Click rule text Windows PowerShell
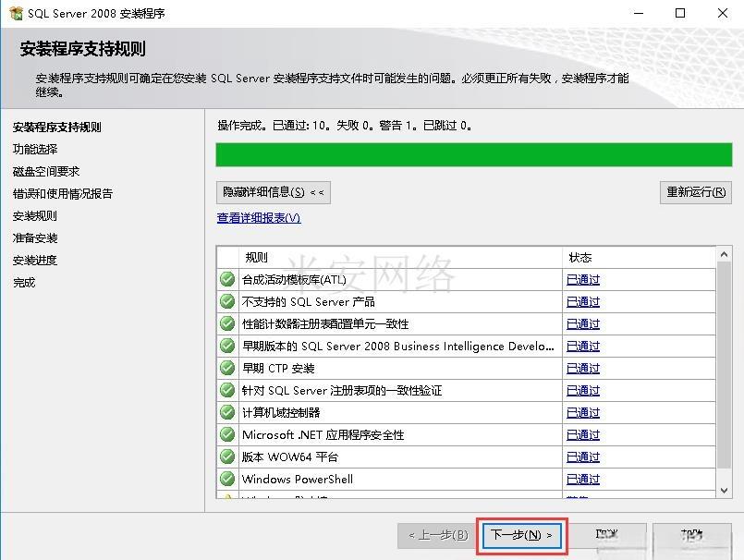Screen dimensions: 744x560 (x=298, y=480)
